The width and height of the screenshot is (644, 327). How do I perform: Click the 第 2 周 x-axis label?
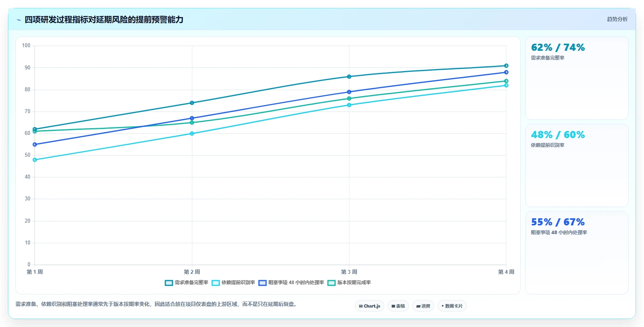pos(192,272)
